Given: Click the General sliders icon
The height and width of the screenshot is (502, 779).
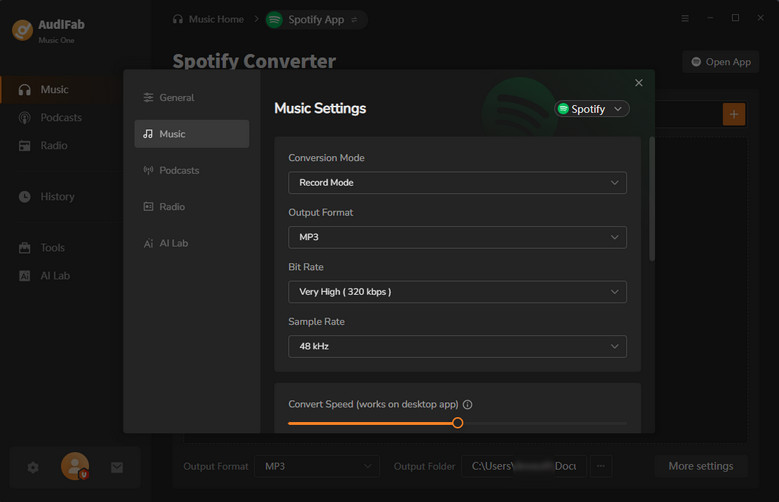Looking at the screenshot, I should (148, 97).
